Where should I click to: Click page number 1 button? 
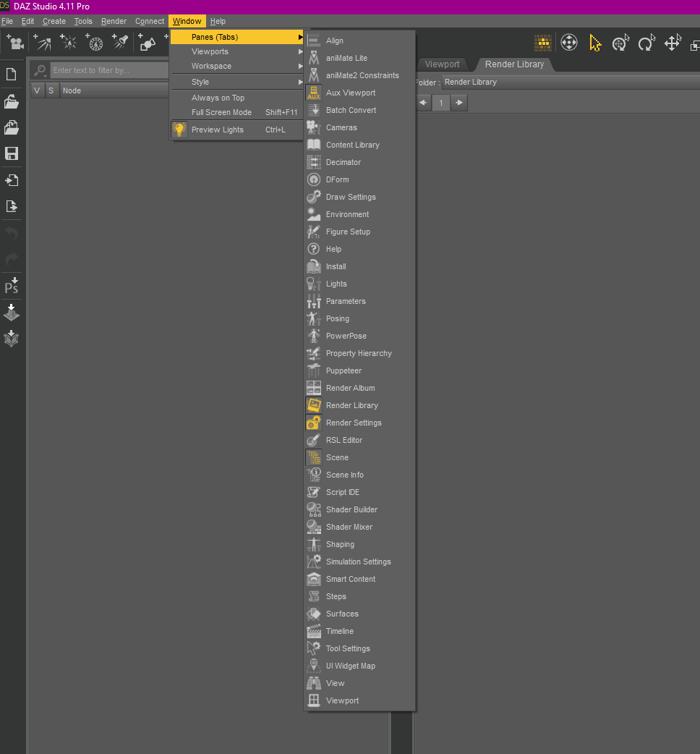(x=441, y=103)
